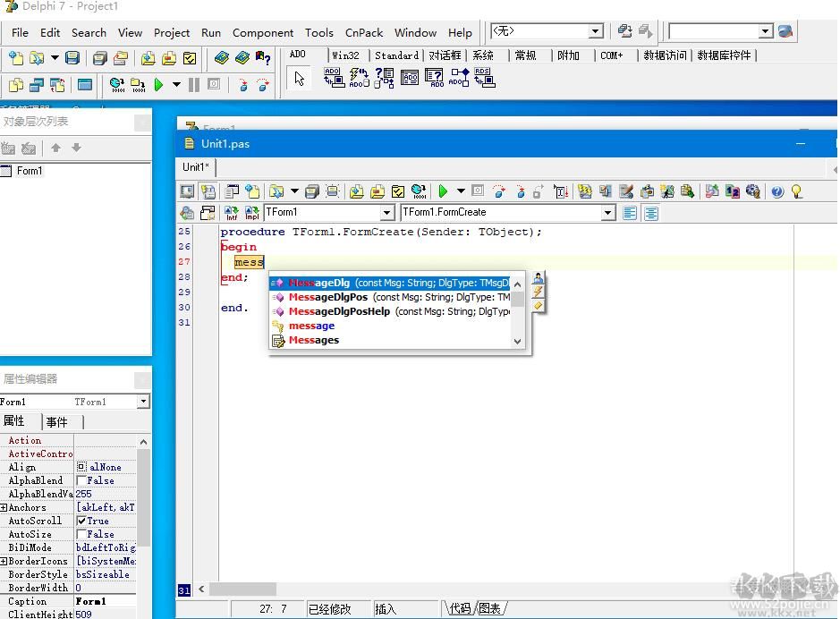Click the green Run button in main toolbar

click(x=158, y=85)
